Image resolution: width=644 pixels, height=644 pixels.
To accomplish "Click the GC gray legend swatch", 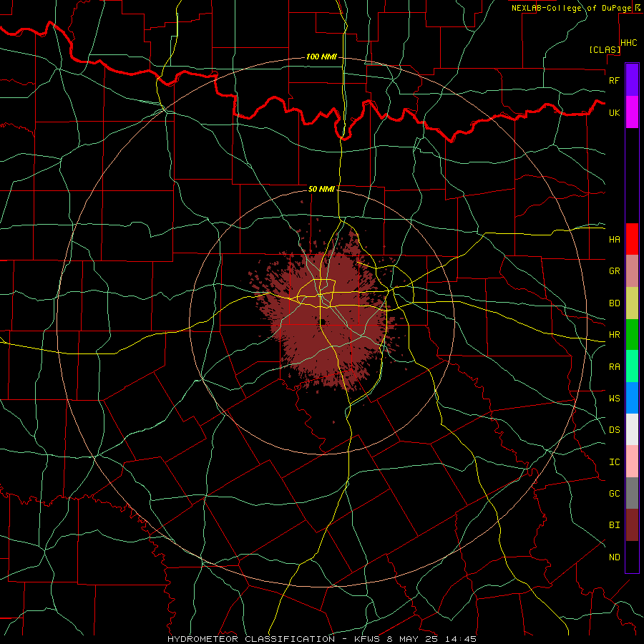I will click(632, 493).
